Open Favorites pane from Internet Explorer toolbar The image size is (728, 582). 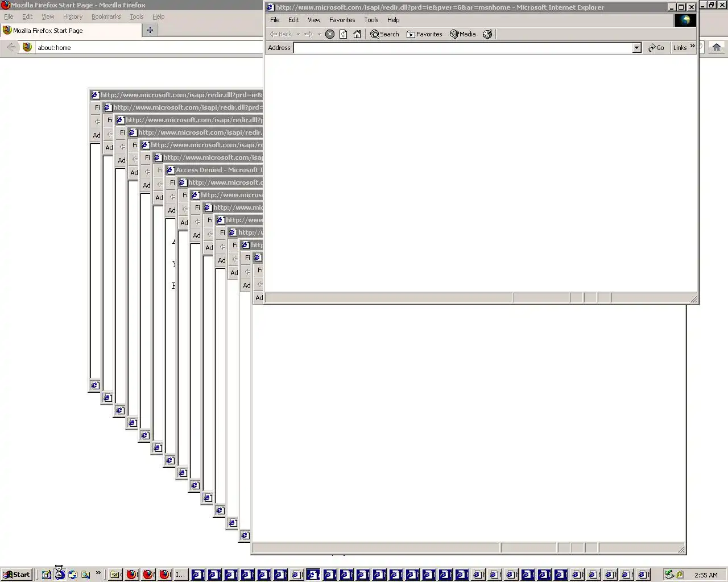[424, 34]
